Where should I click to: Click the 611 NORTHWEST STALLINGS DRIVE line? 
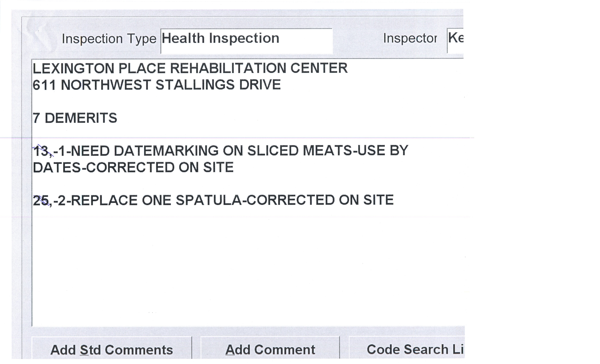157,85
